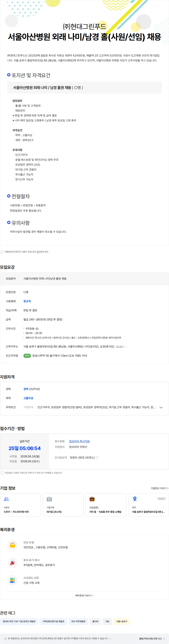
Task: Select tag 가족친화인증기업 채용관
Action: pyautogui.click(x=53, y=621)
